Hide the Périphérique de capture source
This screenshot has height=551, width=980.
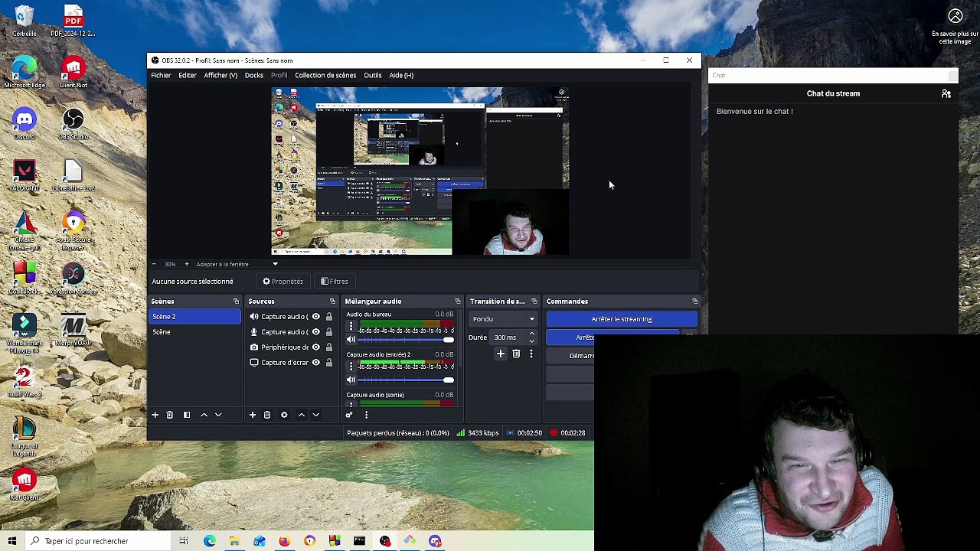(315, 347)
